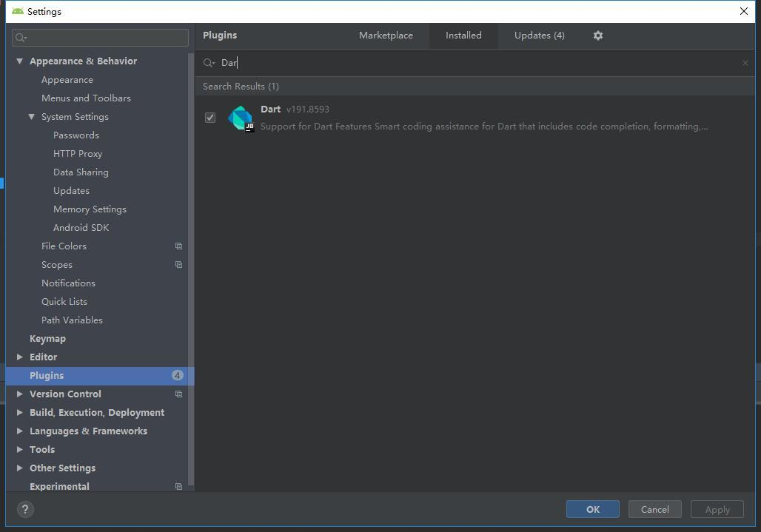Clear the plugin search with X icon
Image resolution: width=761 pixels, height=532 pixels.
point(745,63)
